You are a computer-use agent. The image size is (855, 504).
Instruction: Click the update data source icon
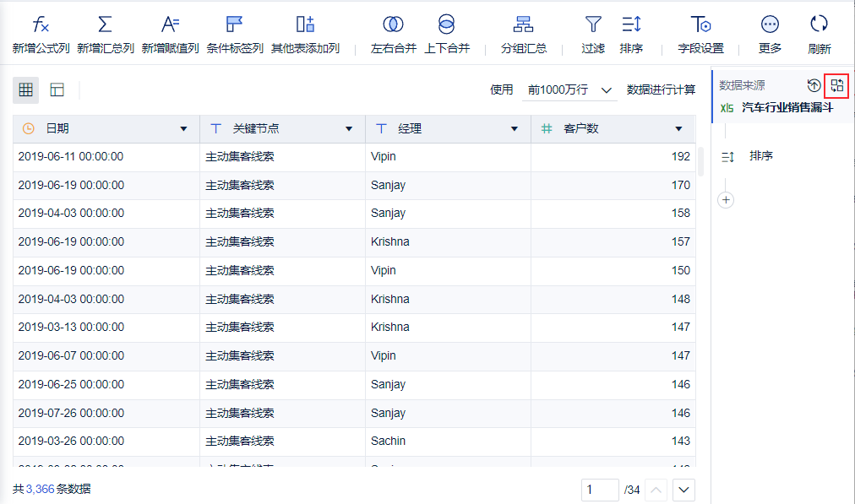point(814,85)
